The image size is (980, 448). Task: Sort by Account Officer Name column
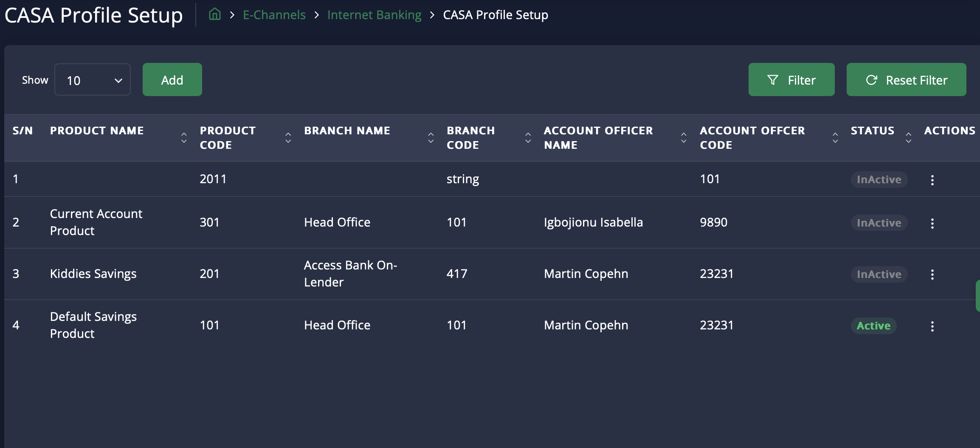pos(684,137)
